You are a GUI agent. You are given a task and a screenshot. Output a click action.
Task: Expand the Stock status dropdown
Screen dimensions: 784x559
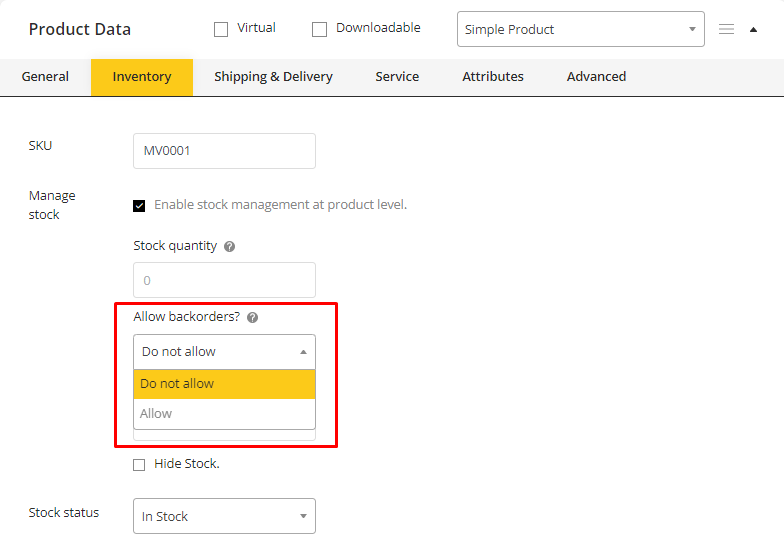[224, 516]
